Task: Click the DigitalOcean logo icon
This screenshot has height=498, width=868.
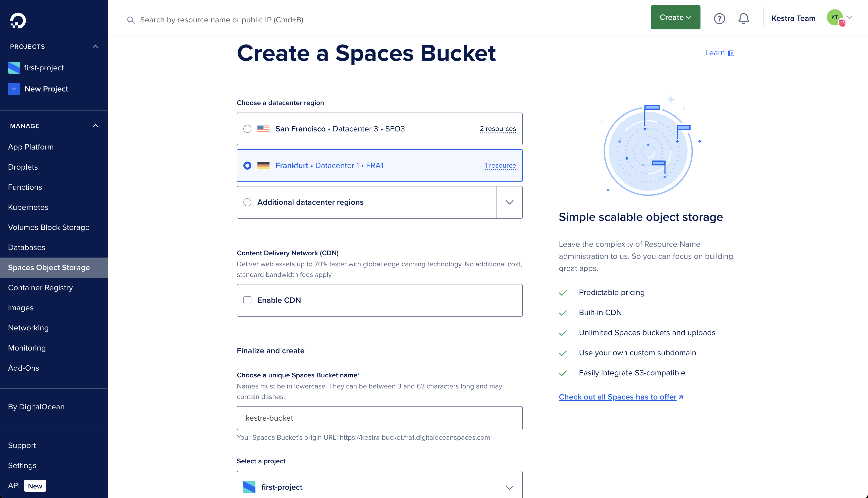Action: (x=16, y=20)
